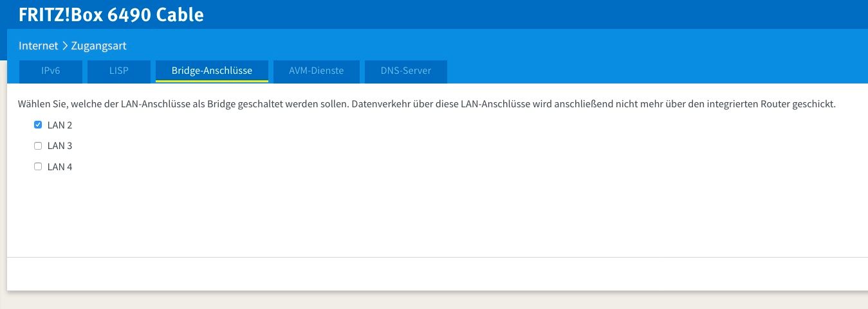Click the LAN 3 text label
The image size is (868, 309).
[x=60, y=146]
